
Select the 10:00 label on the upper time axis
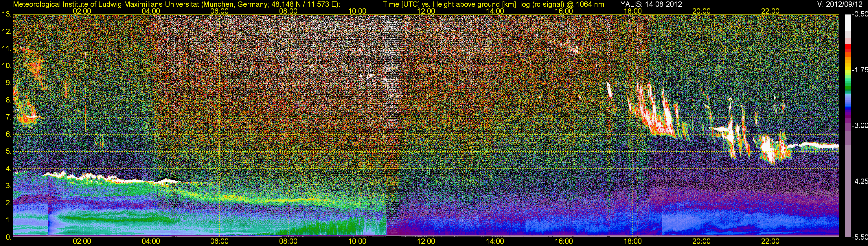click(357, 11)
